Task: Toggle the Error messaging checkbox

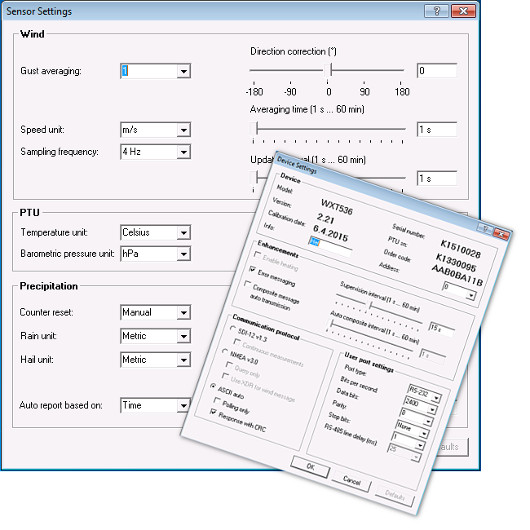Action: click(252, 269)
